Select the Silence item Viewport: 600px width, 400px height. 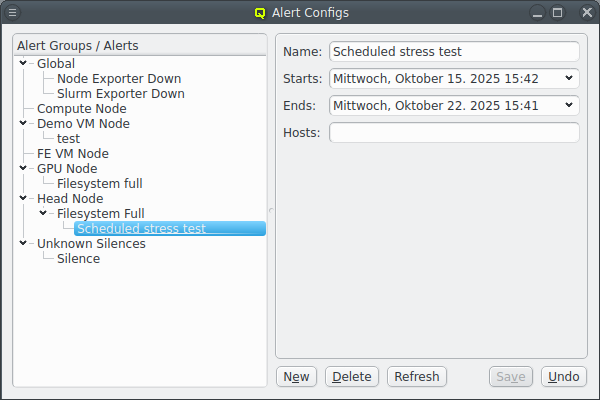point(78,258)
